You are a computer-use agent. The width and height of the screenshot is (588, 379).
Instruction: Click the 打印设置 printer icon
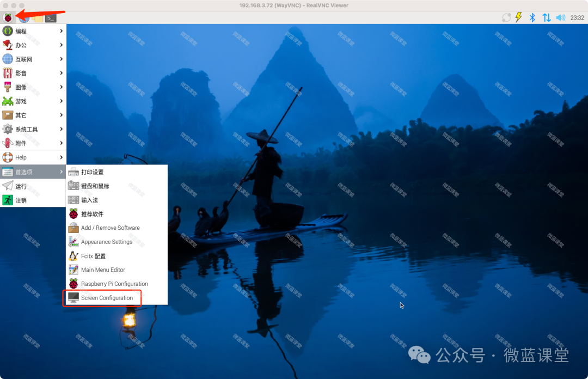click(73, 172)
